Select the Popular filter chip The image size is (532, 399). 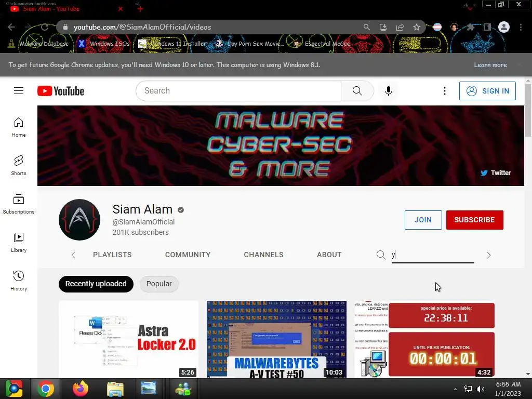pos(159,284)
